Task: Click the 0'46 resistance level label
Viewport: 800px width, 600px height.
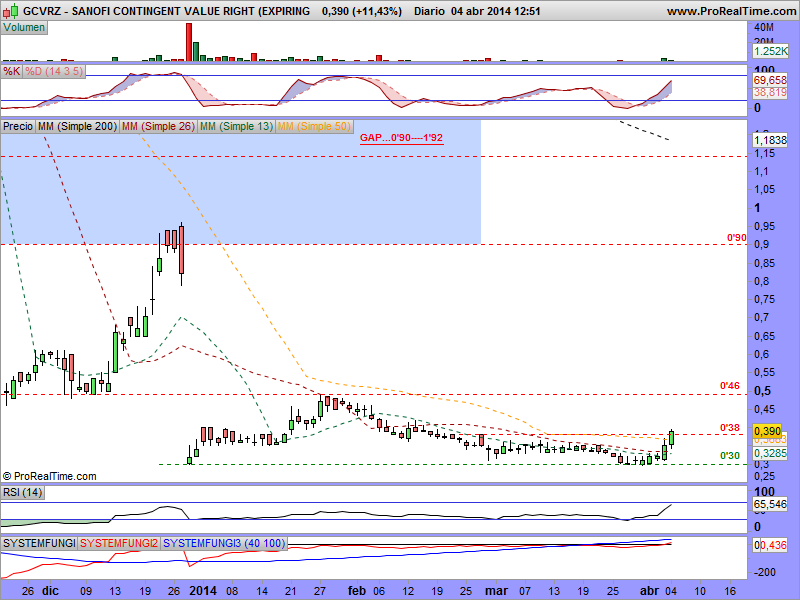Action: pyautogui.click(x=730, y=386)
